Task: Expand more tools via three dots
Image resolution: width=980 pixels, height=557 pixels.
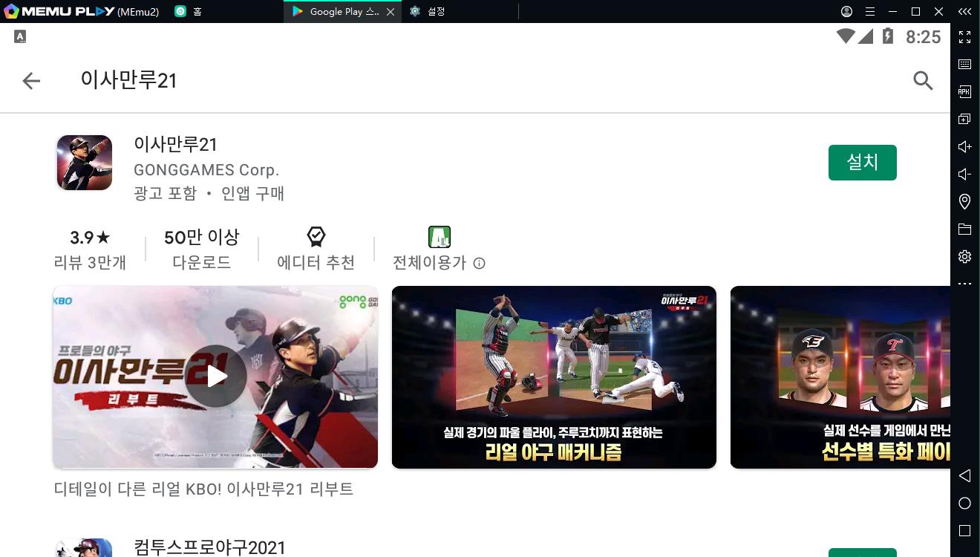Action: click(964, 284)
